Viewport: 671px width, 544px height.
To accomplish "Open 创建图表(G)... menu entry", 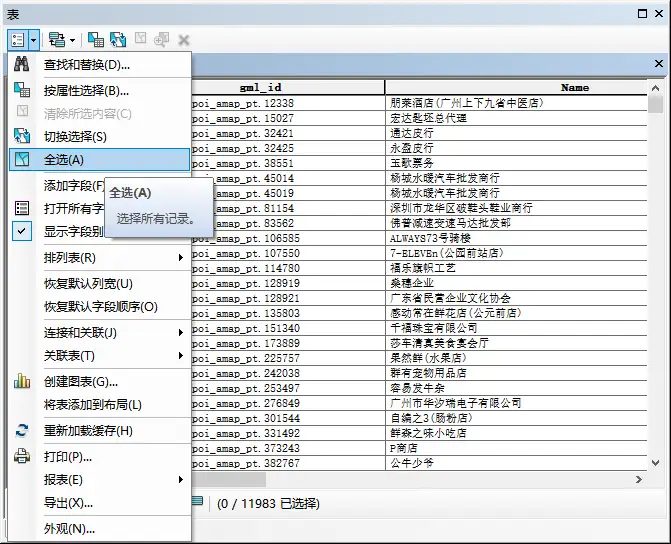I will pyautogui.click(x=99, y=381).
